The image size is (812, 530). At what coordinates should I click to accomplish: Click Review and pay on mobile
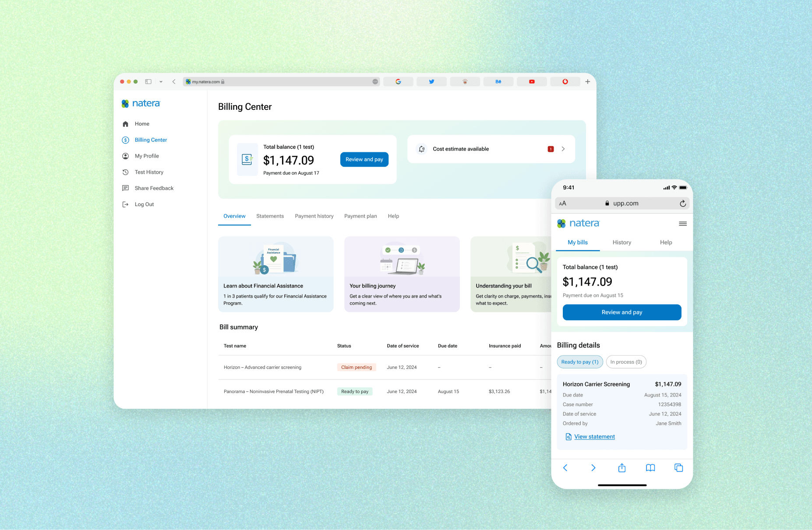(622, 312)
